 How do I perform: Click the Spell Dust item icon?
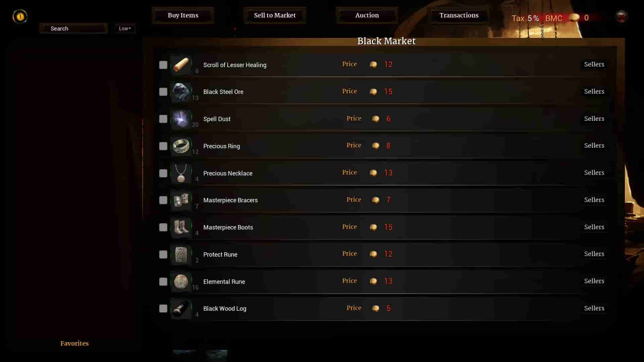click(181, 119)
